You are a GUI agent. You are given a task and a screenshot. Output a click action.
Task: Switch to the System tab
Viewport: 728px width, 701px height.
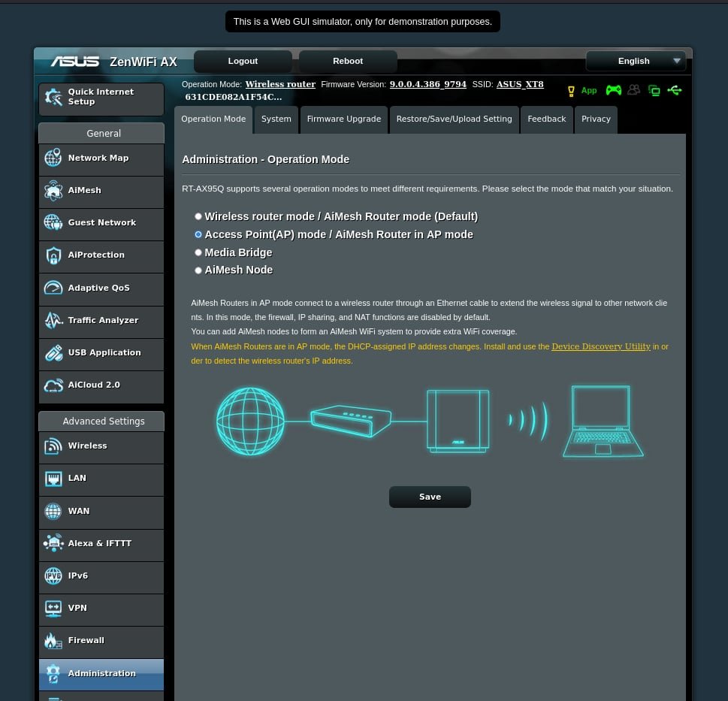tap(276, 119)
